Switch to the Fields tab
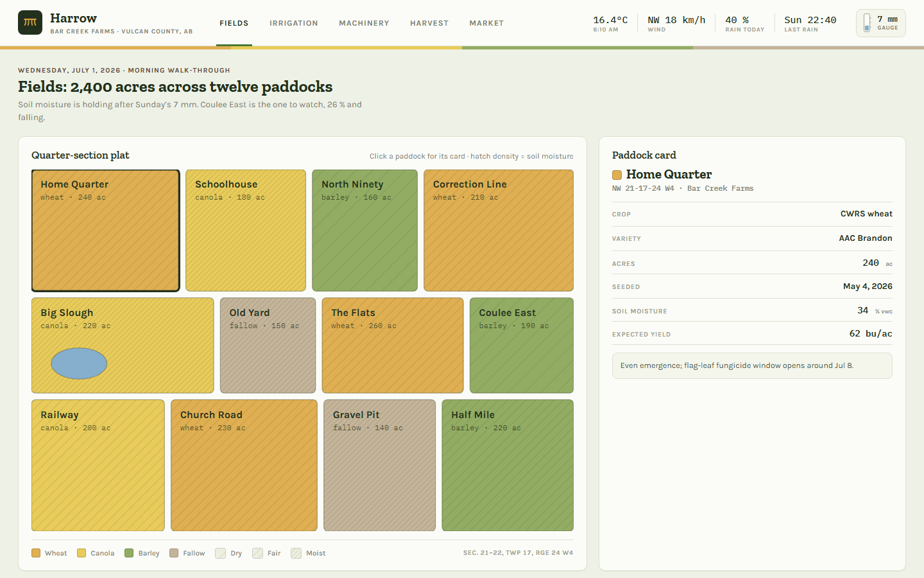Image resolution: width=924 pixels, height=578 pixels. point(234,23)
